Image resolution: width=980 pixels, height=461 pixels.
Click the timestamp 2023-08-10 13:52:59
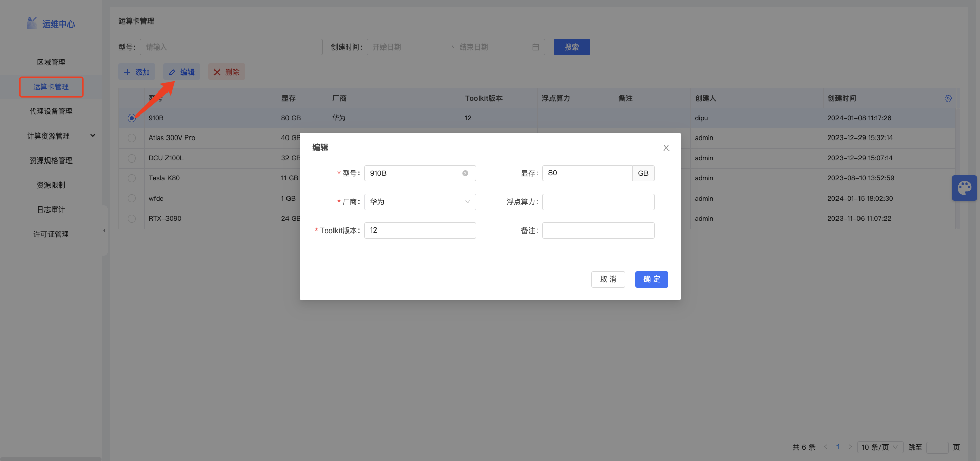pyautogui.click(x=861, y=178)
